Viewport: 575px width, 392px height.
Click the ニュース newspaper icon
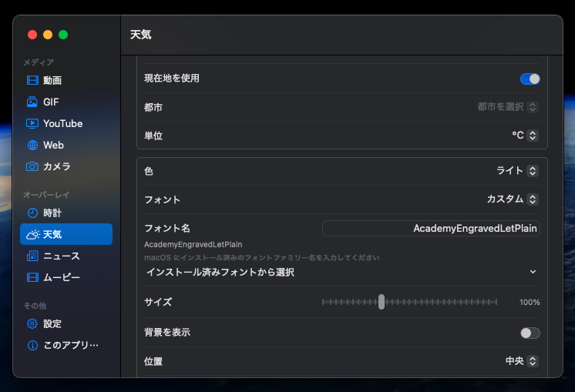coord(32,256)
